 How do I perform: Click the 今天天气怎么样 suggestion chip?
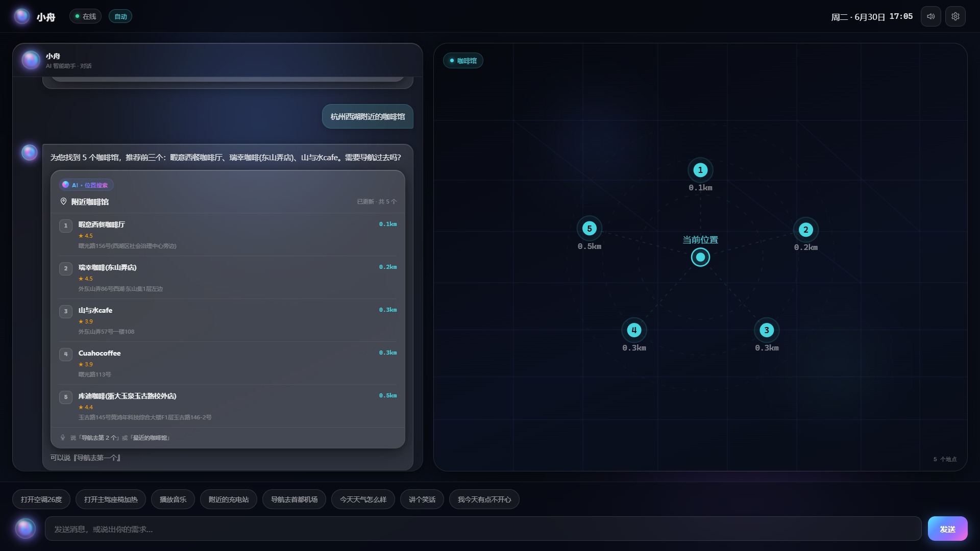(363, 499)
